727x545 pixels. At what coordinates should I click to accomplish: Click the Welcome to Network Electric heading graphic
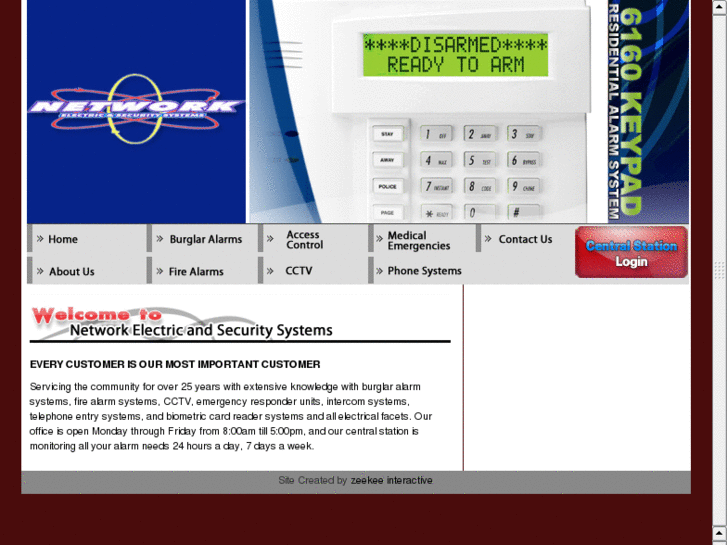(x=240, y=324)
